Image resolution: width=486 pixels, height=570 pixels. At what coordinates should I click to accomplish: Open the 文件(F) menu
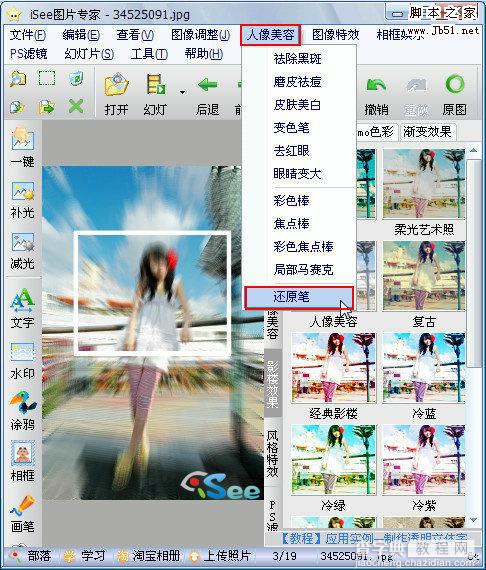pos(28,35)
